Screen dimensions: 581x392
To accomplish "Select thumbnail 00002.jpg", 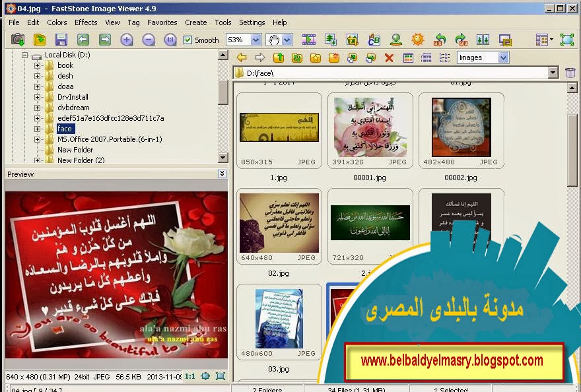I will click(x=461, y=131).
